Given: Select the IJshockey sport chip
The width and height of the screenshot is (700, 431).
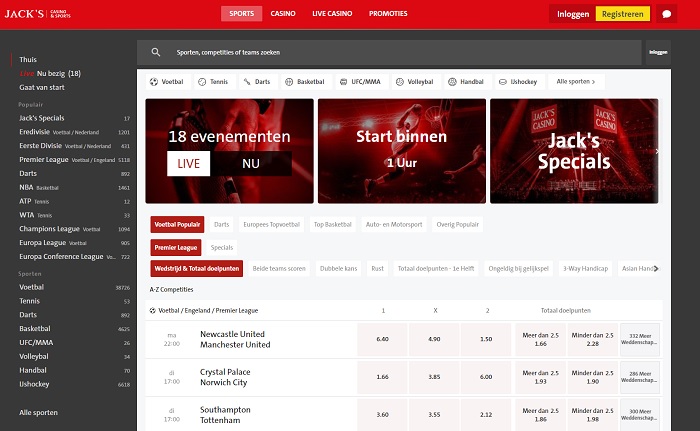Looking at the screenshot, I should (x=520, y=82).
